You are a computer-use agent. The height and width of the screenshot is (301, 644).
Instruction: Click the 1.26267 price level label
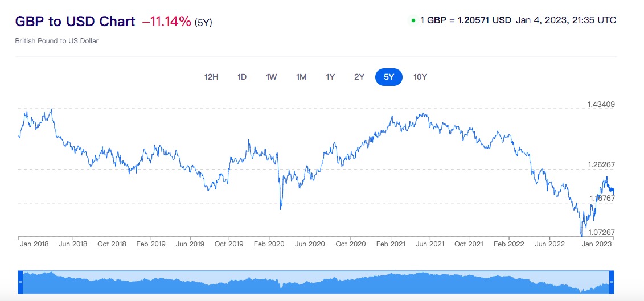pyautogui.click(x=601, y=165)
